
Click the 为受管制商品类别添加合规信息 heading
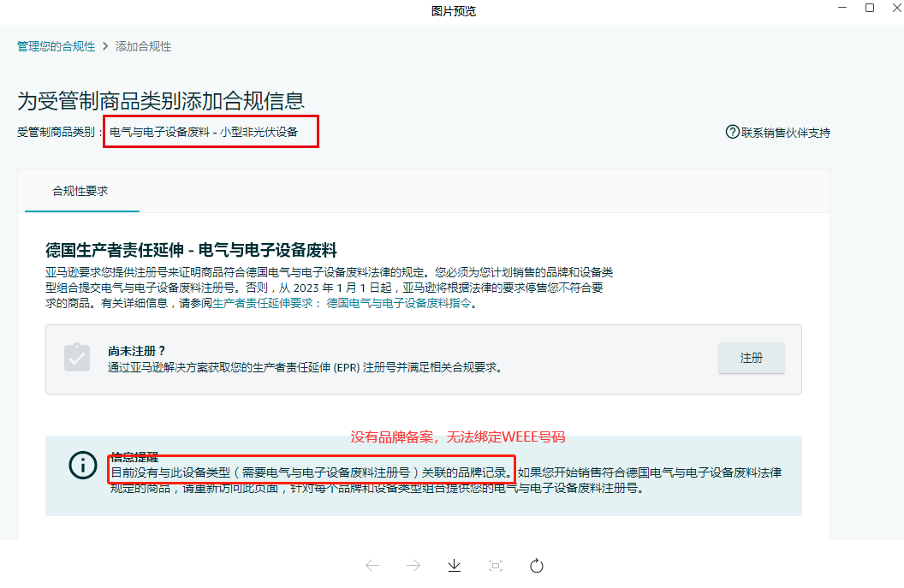click(161, 101)
